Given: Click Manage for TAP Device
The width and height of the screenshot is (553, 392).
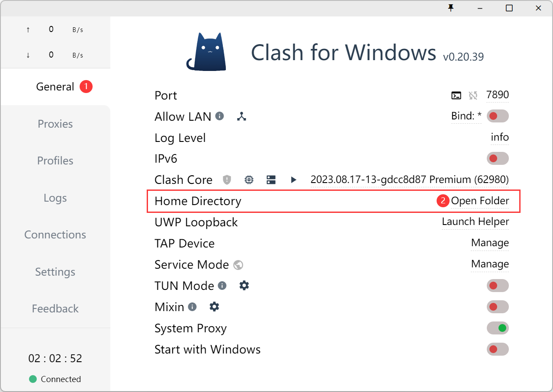Looking at the screenshot, I should click(490, 243).
